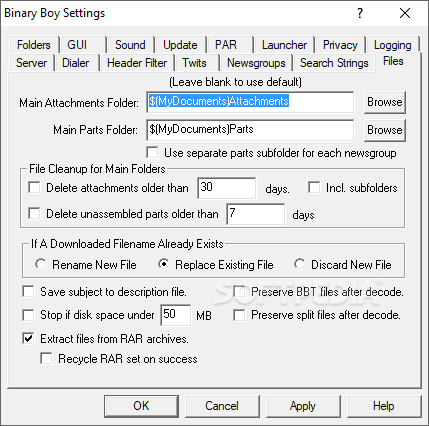Viewport: 429px width, 426px height.
Task: Open the Search Strings tab
Action: (x=334, y=63)
